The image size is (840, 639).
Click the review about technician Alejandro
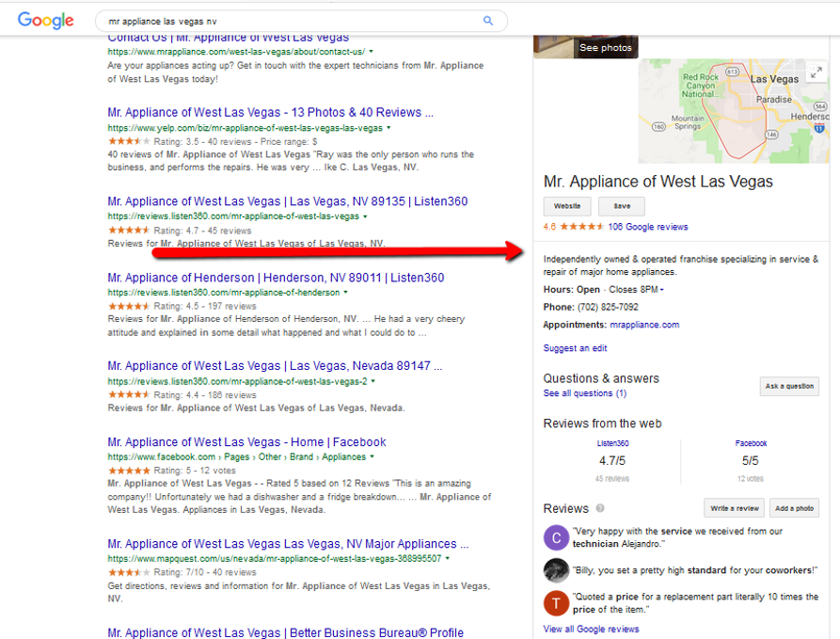pyautogui.click(x=677, y=537)
